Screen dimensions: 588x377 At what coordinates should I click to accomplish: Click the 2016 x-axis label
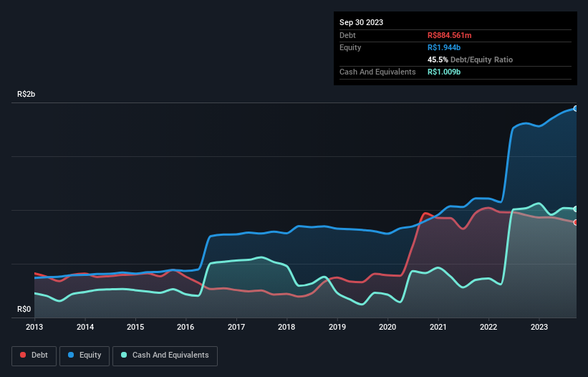coord(185,327)
